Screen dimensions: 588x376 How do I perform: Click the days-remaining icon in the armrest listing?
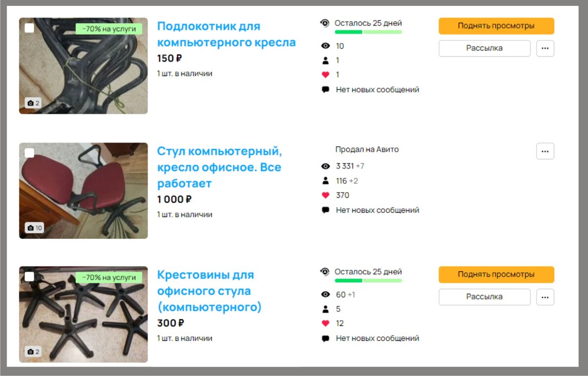324,23
